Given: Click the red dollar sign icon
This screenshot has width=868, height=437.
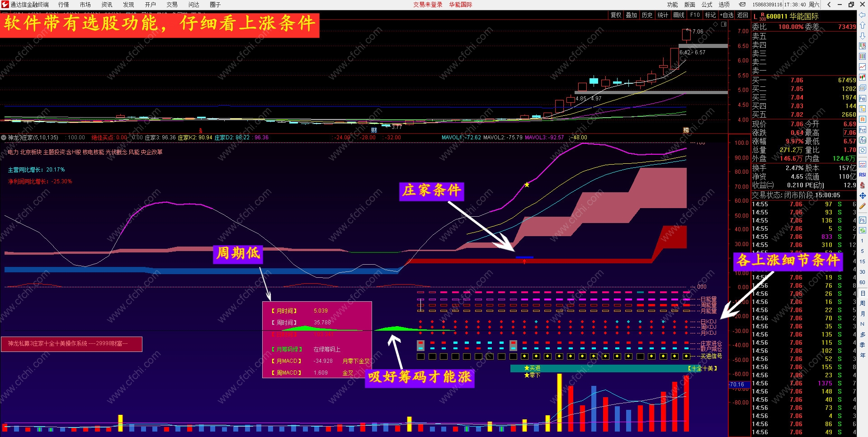Looking at the screenshot, I should pos(863,185).
